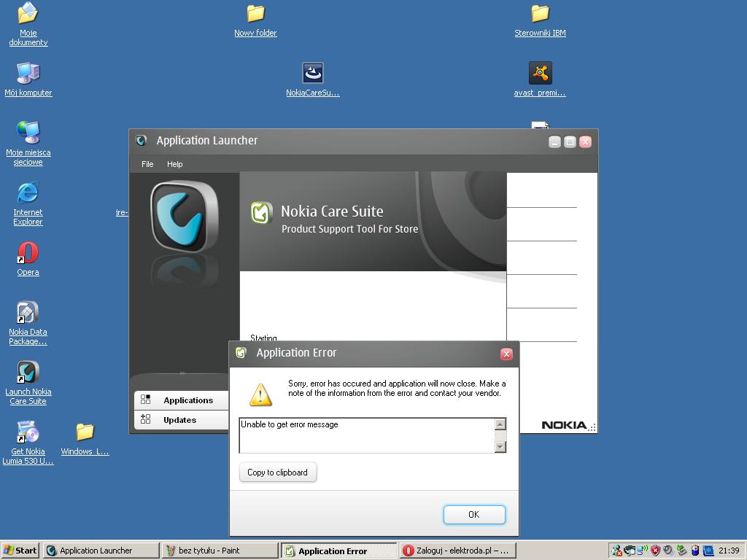Viewport: 747px width, 560px height.
Task: Maximize the Application Launcher window
Action: 570,141
